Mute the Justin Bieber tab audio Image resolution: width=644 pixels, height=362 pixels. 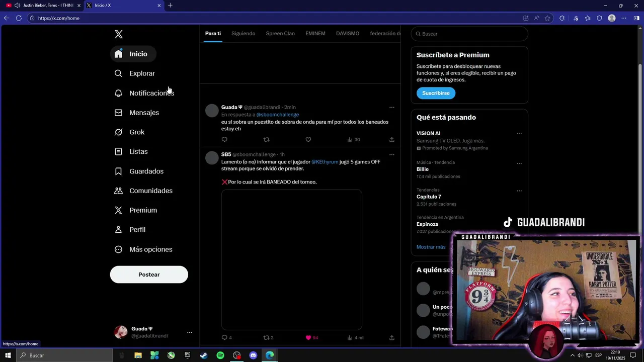click(18, 6)
